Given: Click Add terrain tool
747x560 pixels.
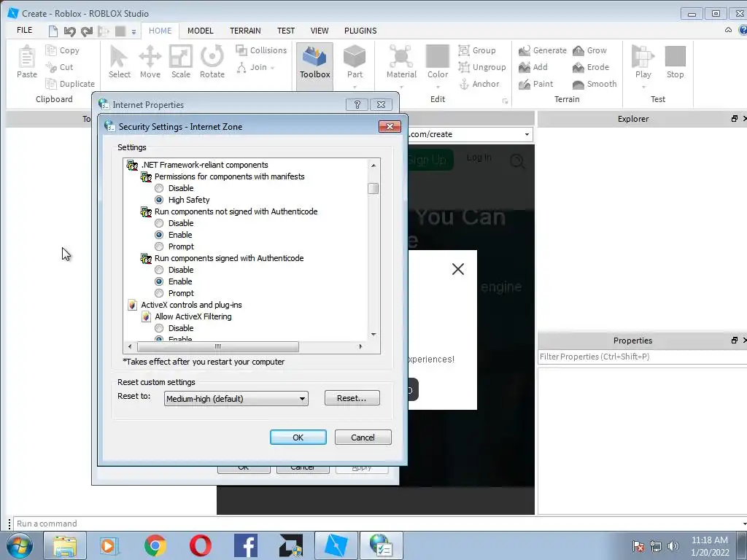Looking at the screenshot, I should (533, 67).
